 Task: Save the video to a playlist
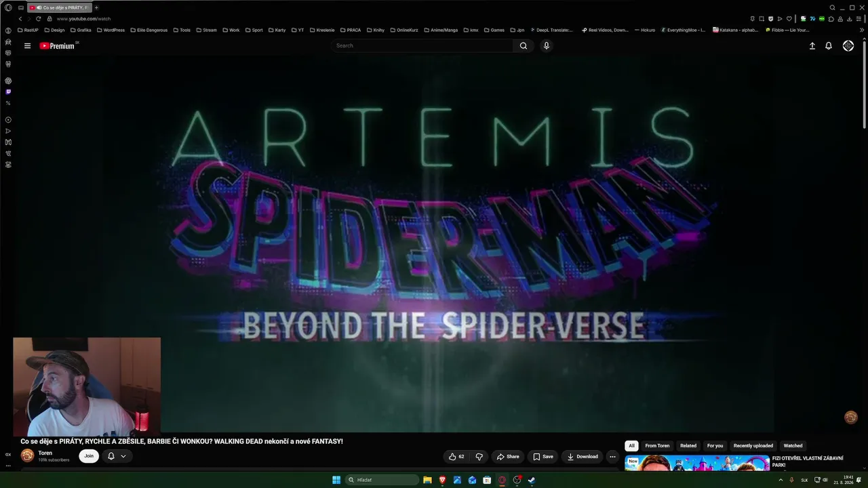tap(542, 457)
